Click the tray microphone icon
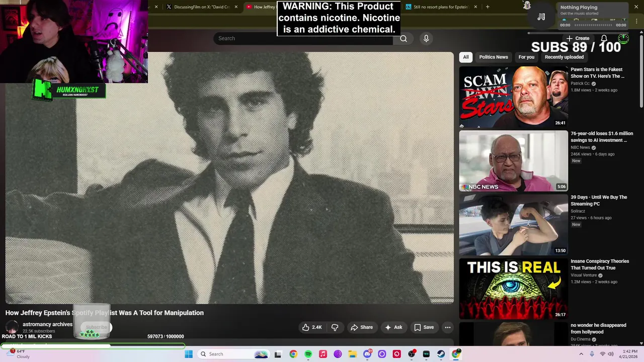Screen dimensions: 644x362 [x=592, y=354]
